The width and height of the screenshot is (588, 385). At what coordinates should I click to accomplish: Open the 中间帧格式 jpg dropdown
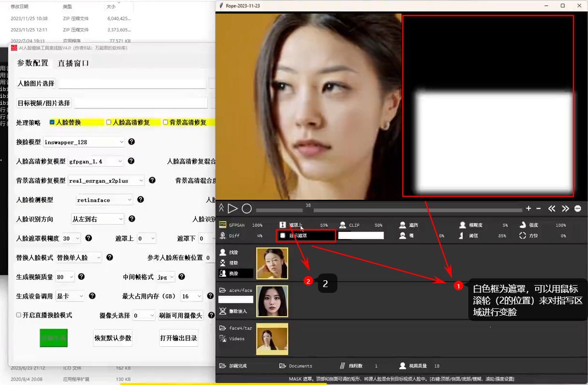[165, 276]
